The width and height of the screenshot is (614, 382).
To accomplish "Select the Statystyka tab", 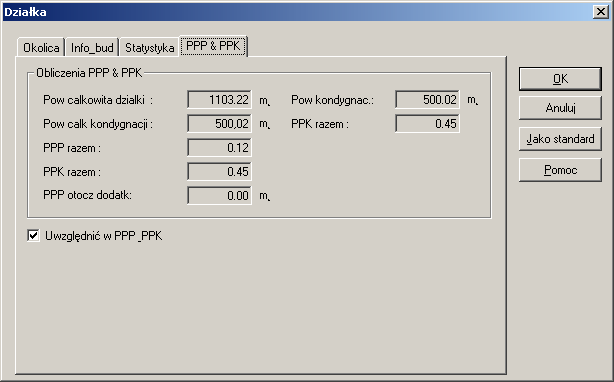I will pyautogui.click(x=149, y=48).
